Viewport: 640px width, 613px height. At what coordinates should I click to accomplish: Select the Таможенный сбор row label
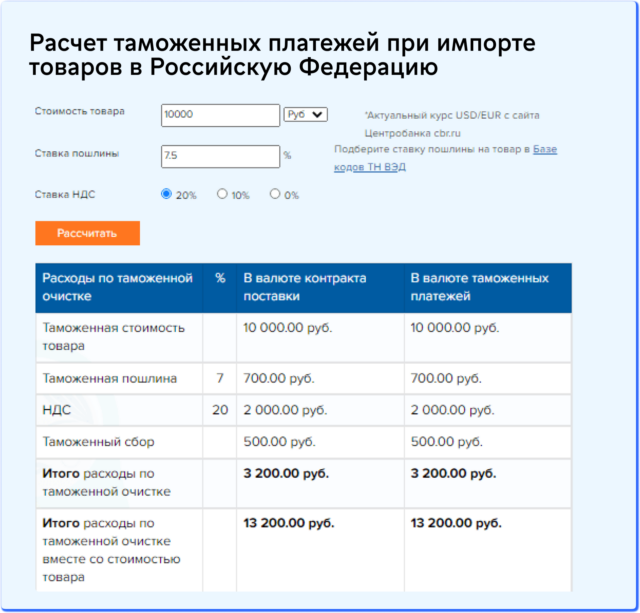[x=99, y=441]
